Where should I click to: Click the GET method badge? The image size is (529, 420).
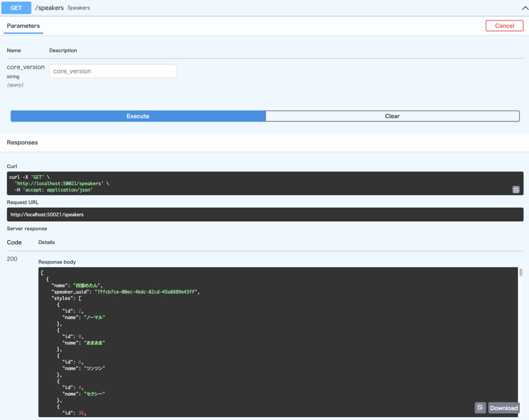click(16, 8)
